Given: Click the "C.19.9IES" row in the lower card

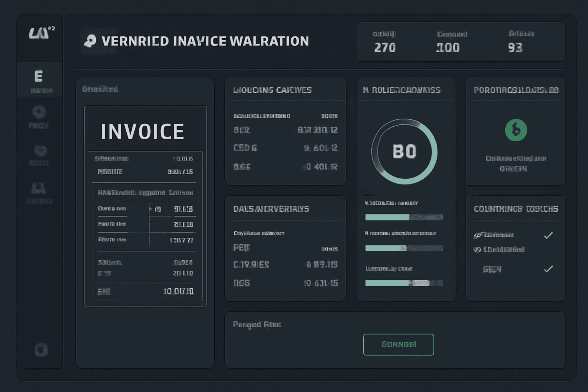Looking at the screenshot, I should click(x=286, y=265).
